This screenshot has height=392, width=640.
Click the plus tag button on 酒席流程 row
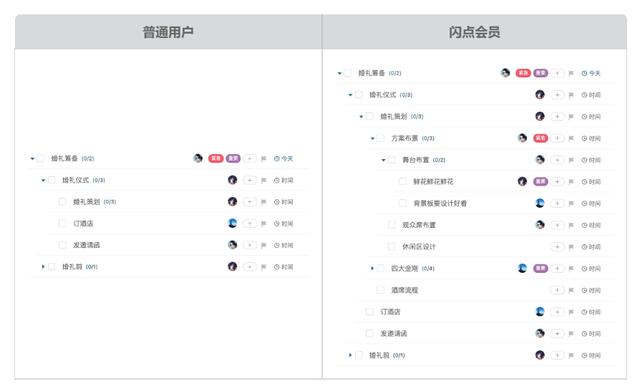tap(557, 290)
